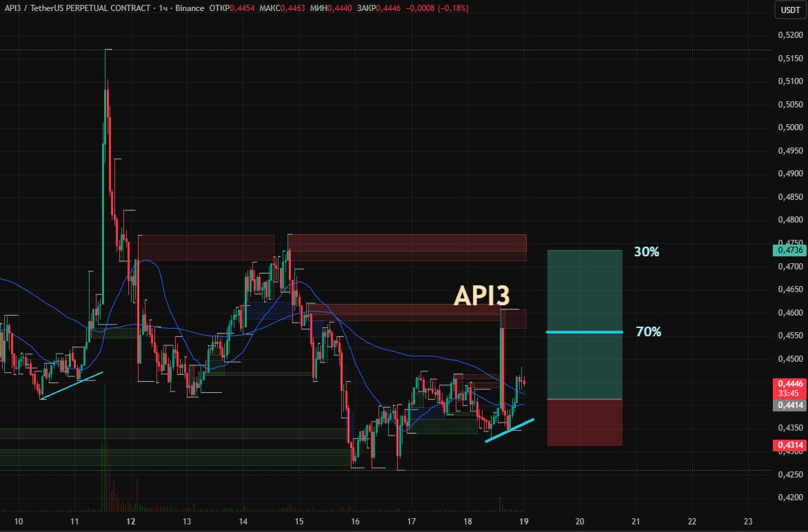Click the red 0,4446 current price label
Screen dimensions: 808x532
(x=788, y=383)
